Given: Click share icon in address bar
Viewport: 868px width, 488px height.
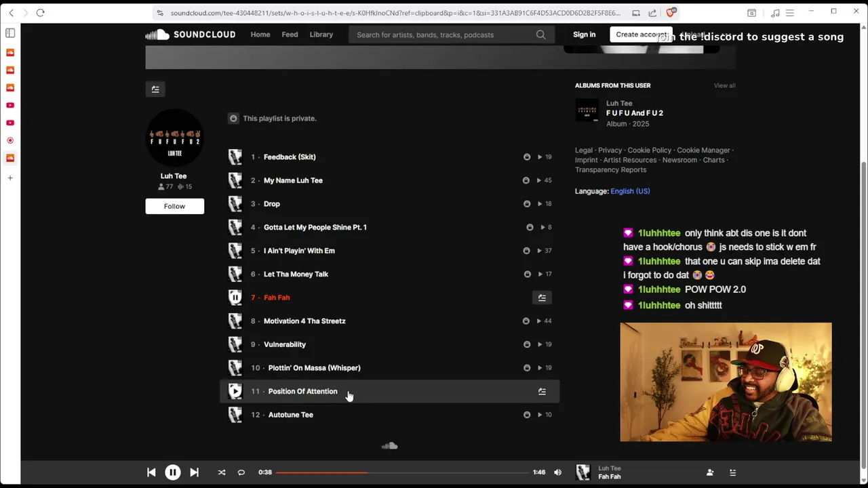Looking at the screenshot, I should click(x=652, y=13).
